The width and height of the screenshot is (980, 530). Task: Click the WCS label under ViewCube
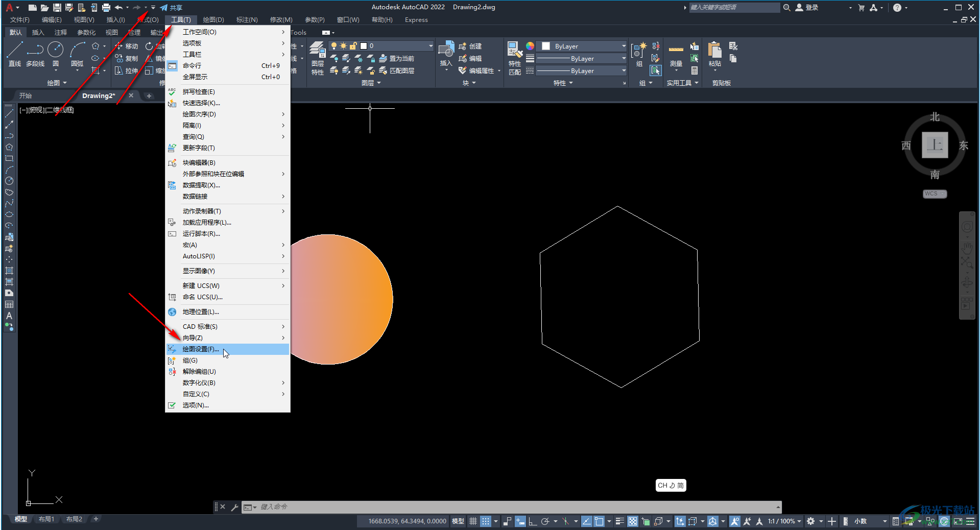pyautogui.click(x=935, y=194)
